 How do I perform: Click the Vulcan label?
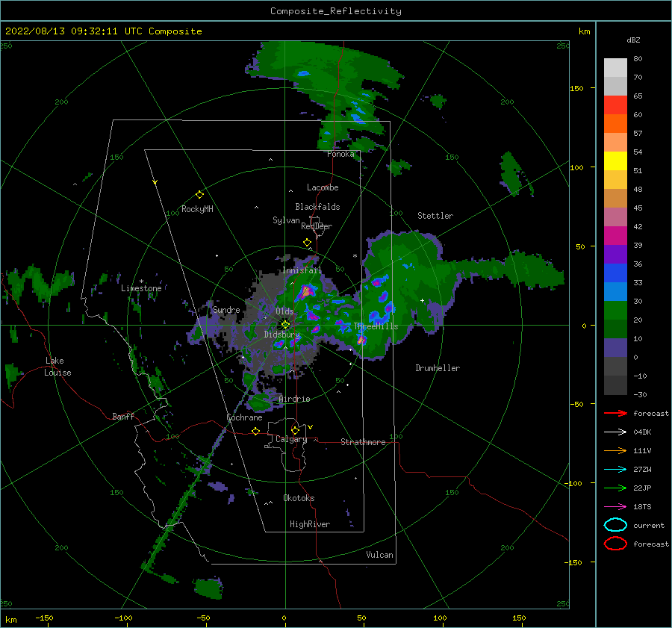point(379,555)
